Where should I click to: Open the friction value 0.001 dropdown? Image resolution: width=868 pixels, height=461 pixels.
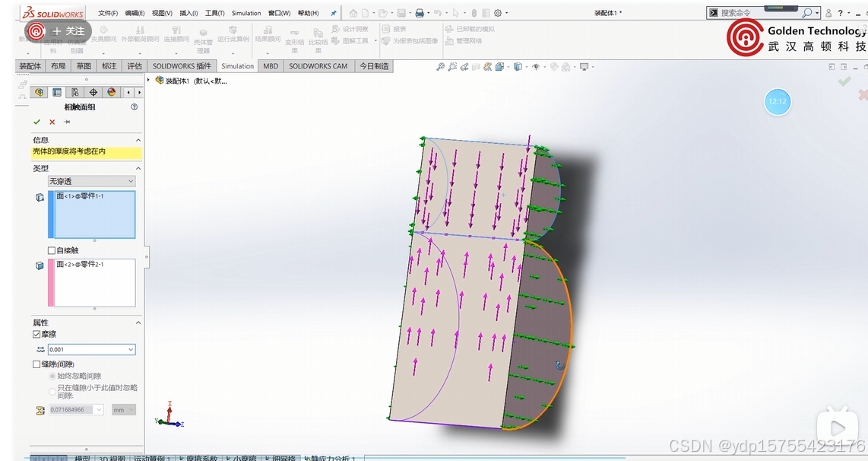click(131, 350)
